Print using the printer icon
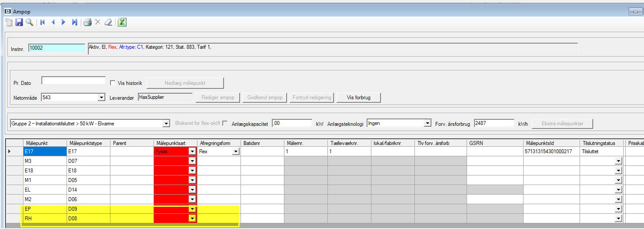 coord(87,22)
